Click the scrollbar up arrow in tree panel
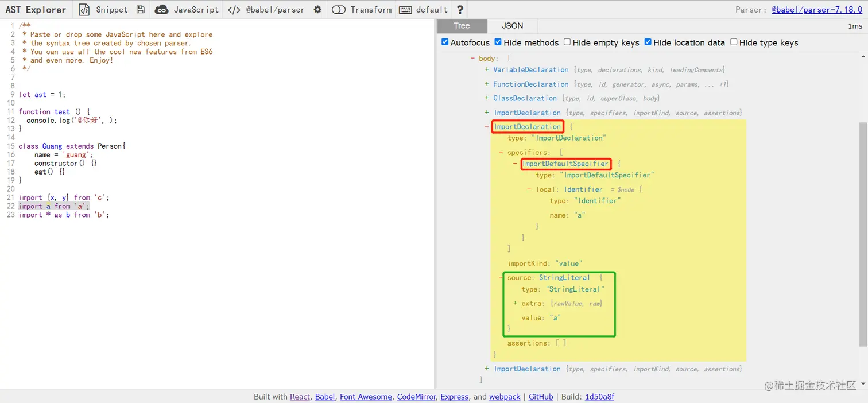Screen dimensions: 868x403 pyautogui.click(x=863, y=57)
